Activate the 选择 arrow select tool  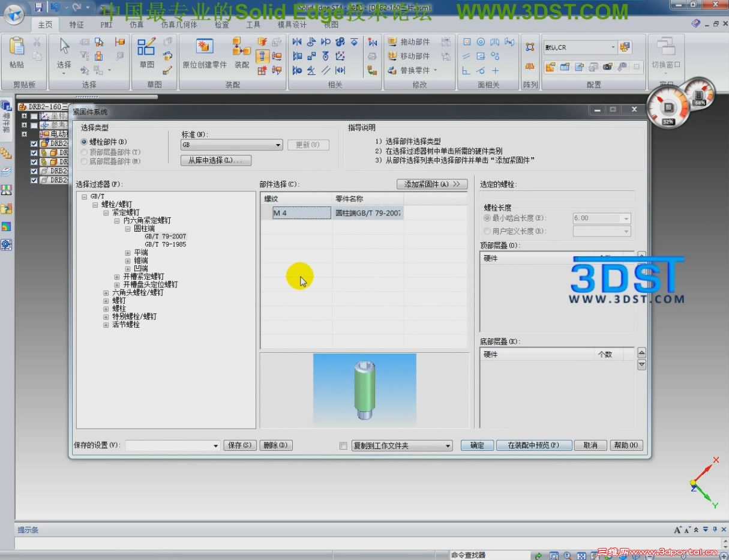tap(64, 47)
